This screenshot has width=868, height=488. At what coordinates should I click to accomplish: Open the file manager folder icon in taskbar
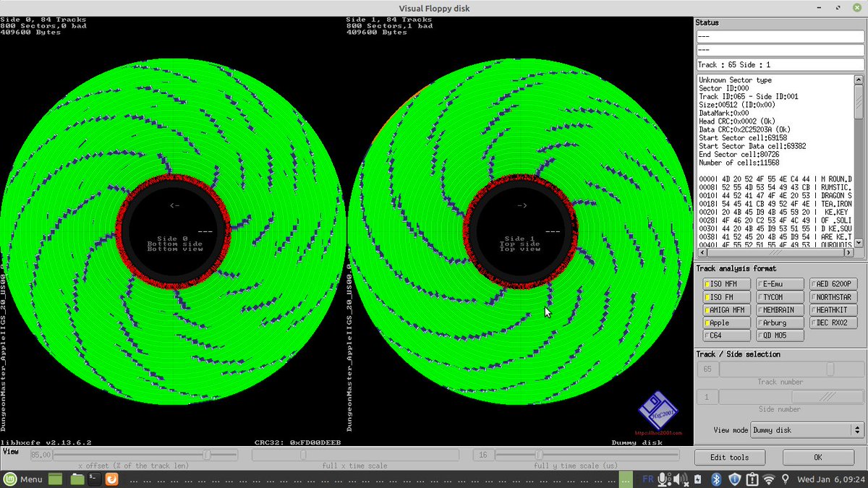(77, 479)
